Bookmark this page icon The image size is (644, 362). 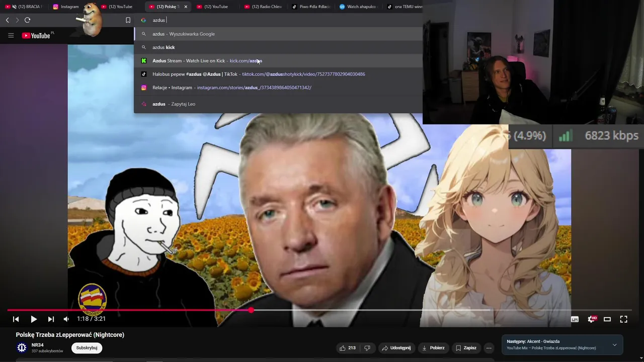coord(128,20)
